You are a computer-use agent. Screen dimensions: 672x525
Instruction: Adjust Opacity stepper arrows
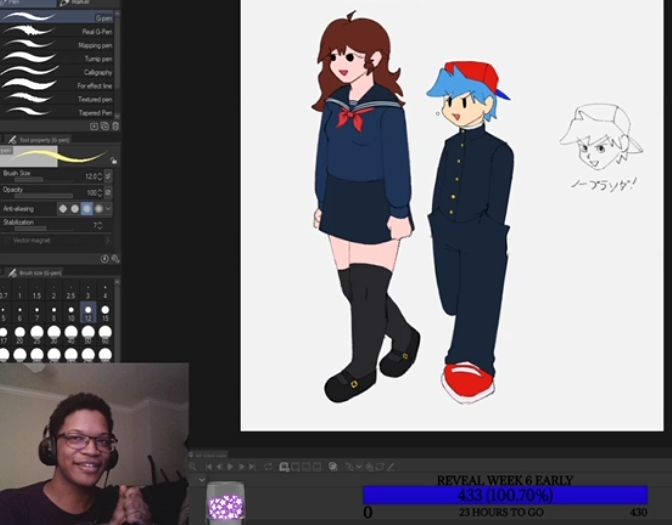click(x=100, y=193)
